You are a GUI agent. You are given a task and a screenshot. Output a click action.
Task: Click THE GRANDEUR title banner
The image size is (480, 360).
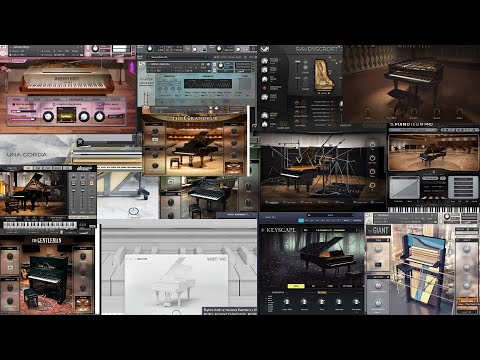click(x=195, y=118)
